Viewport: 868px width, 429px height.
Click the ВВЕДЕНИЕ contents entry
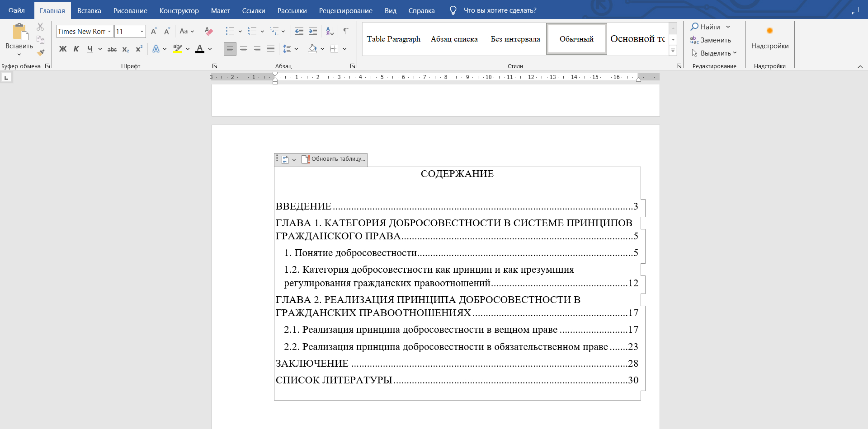[457, 206]
